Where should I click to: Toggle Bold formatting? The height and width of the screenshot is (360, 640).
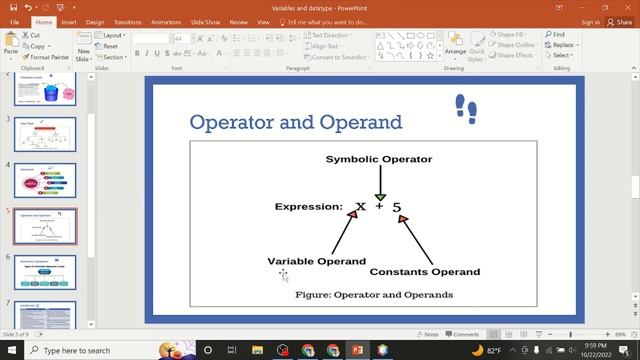click(x=137, y=53)
